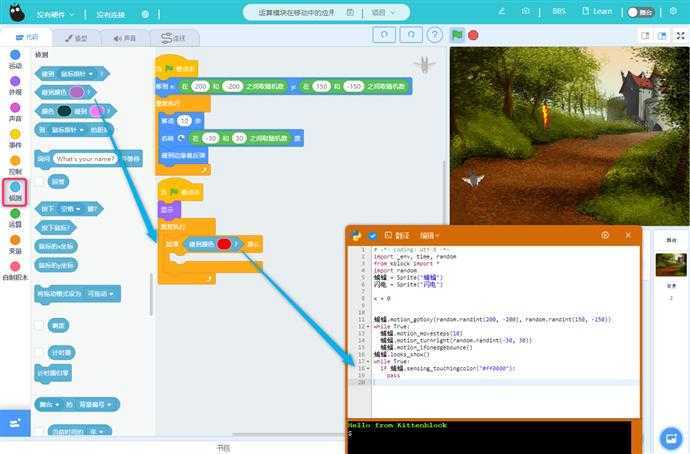Screen dimensions: 690x454
Task: Click 没有连接 connection status
Action: click(x=110, y=15)
